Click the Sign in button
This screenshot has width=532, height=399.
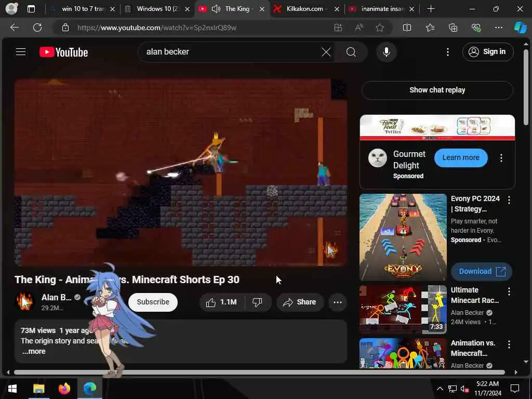click(x=487, y=52)
